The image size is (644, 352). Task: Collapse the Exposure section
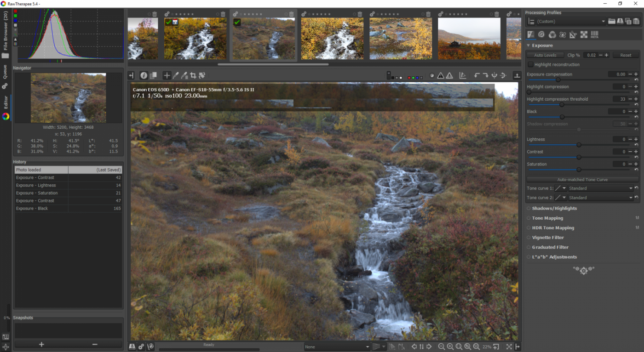529,45
